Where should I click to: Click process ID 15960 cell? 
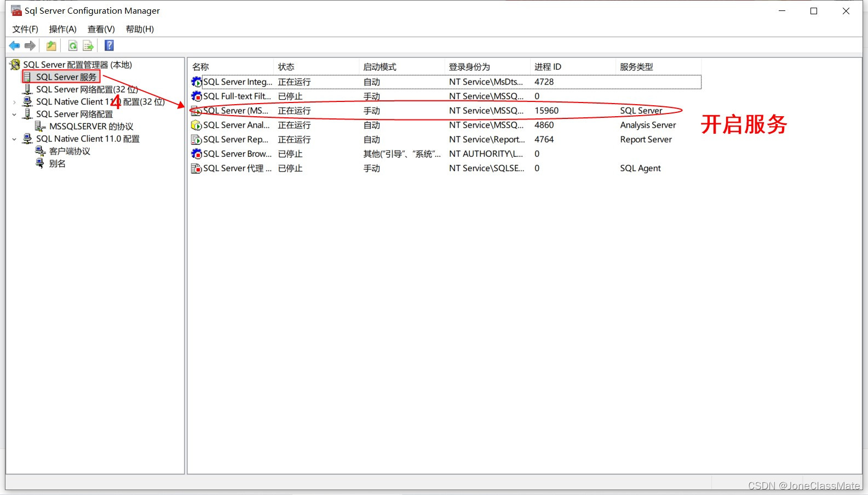click(x=547, y=111)
